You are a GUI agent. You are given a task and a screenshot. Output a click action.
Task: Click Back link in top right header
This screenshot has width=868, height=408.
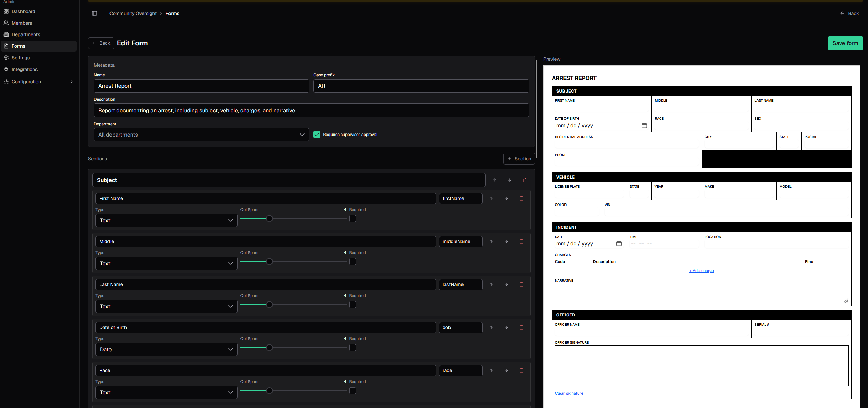849,13
